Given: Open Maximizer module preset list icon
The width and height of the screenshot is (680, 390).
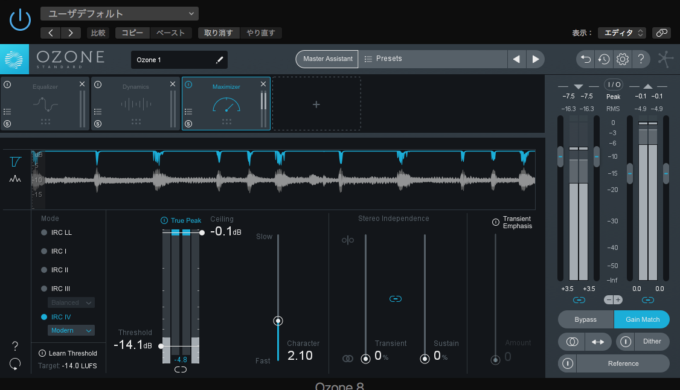Looking at the screenshot, I should (189, 111).
